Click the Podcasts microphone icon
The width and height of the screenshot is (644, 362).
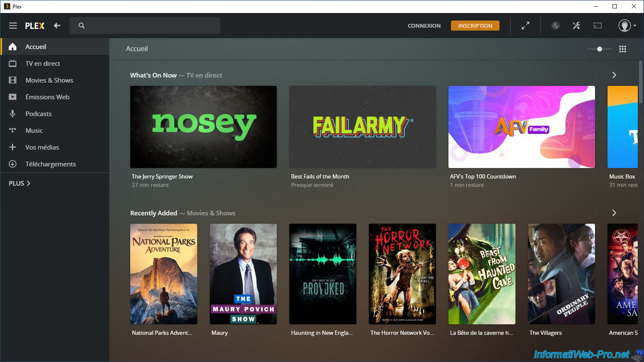click(x=13, y=114)
